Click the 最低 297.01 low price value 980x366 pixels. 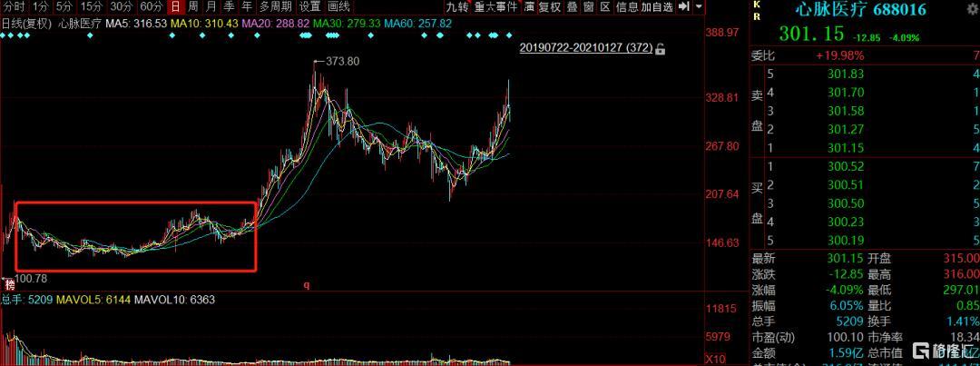(960, 290)
